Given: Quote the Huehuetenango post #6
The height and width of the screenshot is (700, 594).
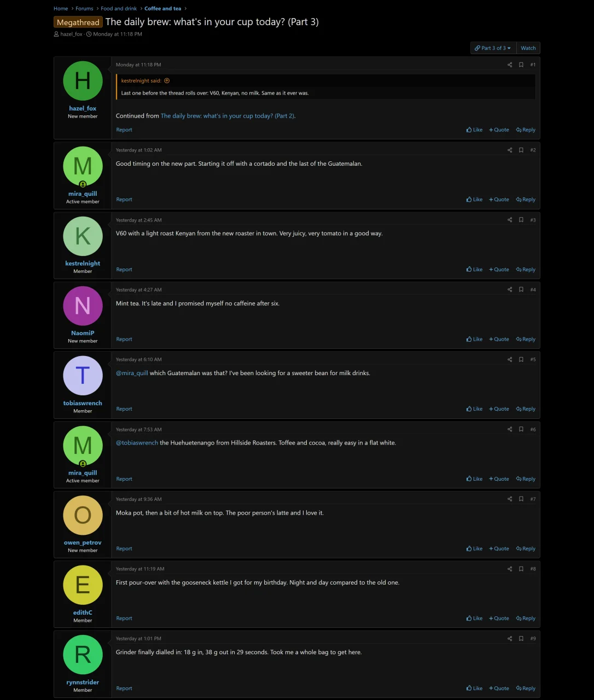Looking at the screenshot, I should [x=499, y=479].
